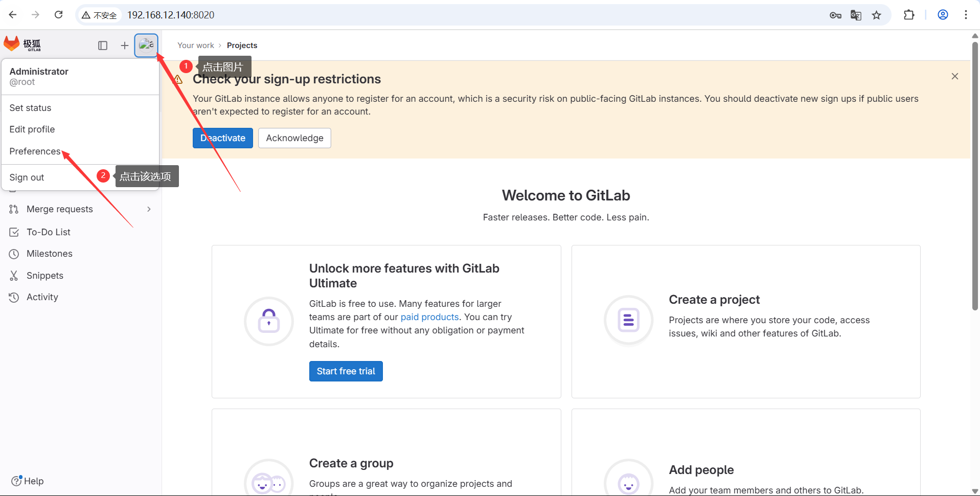Click the Acknowledge button
Image resolution: width=980 pixels, height=496 pixels.
(x=294, y=138)
